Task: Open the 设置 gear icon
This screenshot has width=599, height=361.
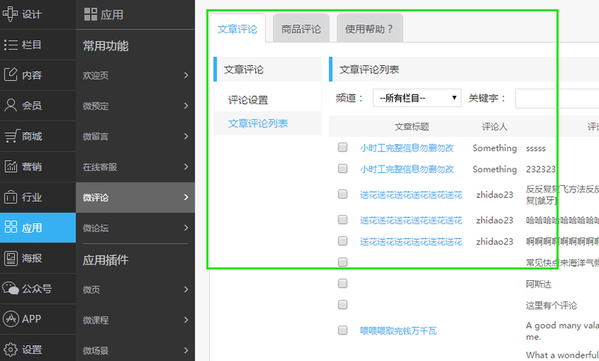Action: click(11, 350)
